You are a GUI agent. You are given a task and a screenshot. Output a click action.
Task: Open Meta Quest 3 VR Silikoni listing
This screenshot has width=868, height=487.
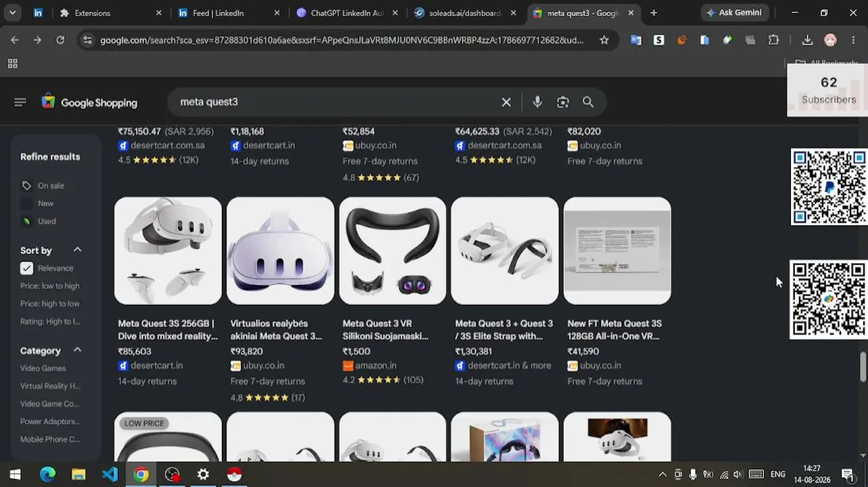[x=385, y=330]
